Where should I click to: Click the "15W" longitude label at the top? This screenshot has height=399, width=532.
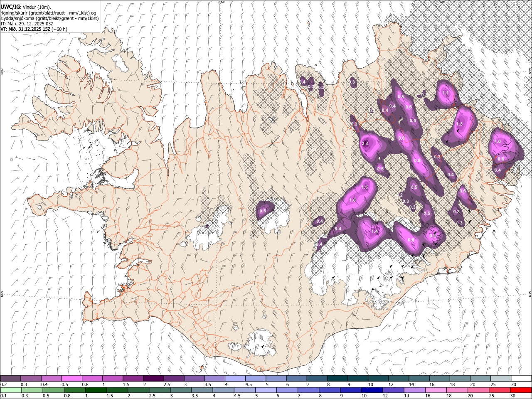pyautogui.click(x=440, y=2)
